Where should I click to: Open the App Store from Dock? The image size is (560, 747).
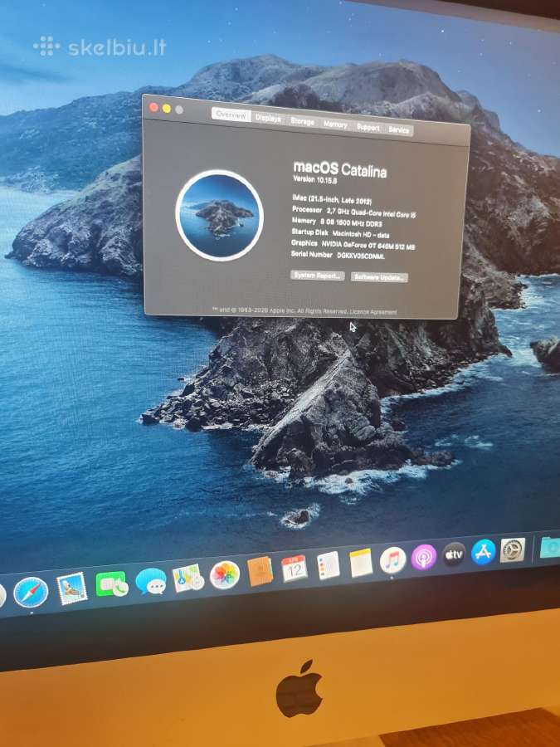click(484, 552)
